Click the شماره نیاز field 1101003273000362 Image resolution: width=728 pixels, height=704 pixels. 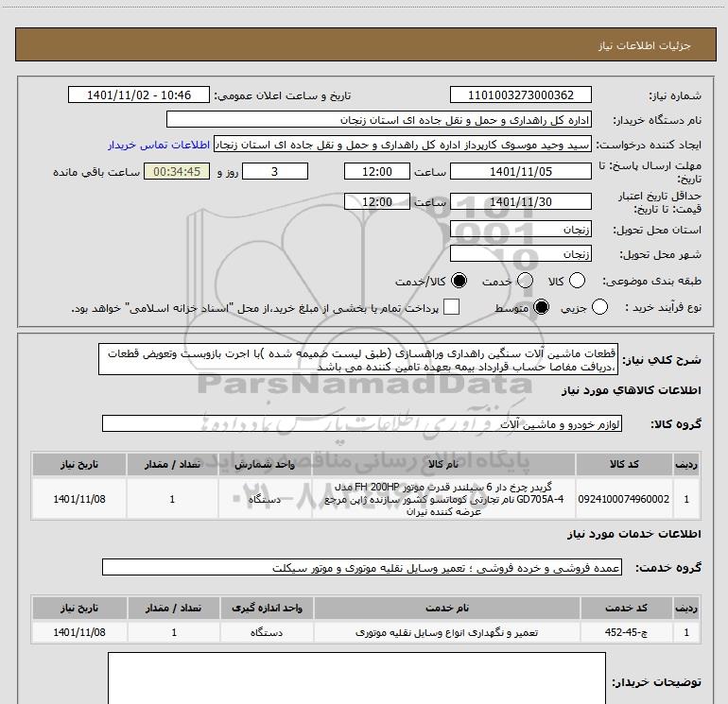(x=520, y=95)
